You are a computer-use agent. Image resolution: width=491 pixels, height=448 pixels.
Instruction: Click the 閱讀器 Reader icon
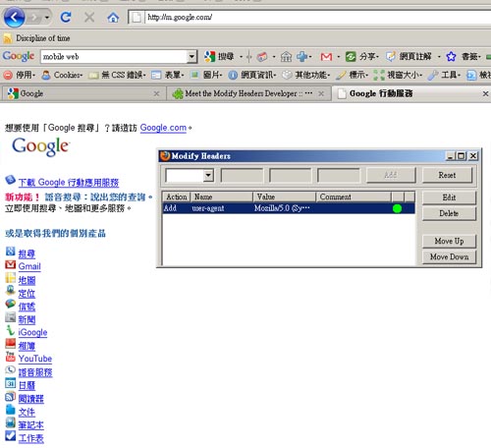(x=11, y=397)
